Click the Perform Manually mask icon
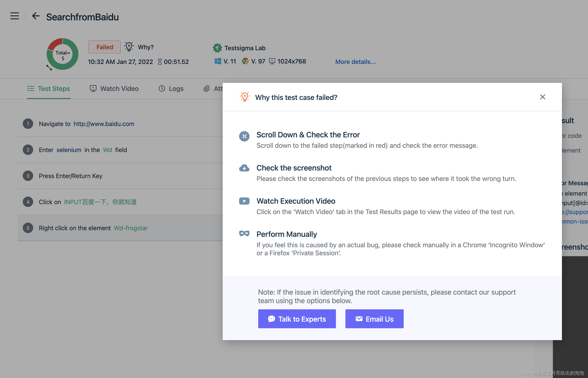Screen dimensions: 588x378 [244, 234]
